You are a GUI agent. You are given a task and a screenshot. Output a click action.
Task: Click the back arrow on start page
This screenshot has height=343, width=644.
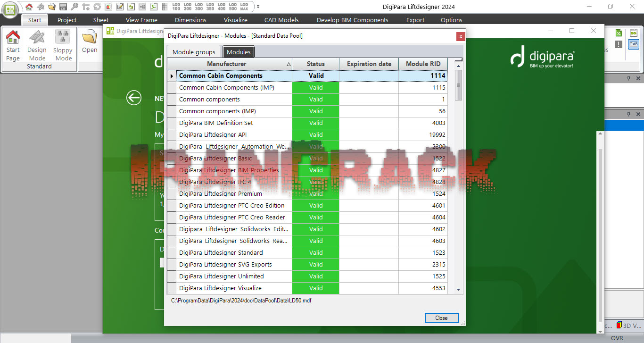[134, 98]
